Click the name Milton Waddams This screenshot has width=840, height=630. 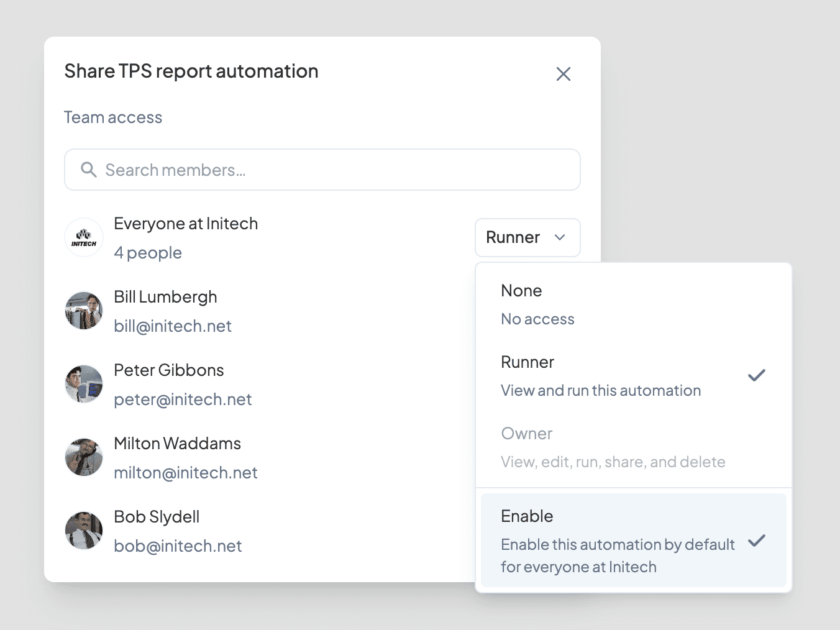tap(177, 444)
